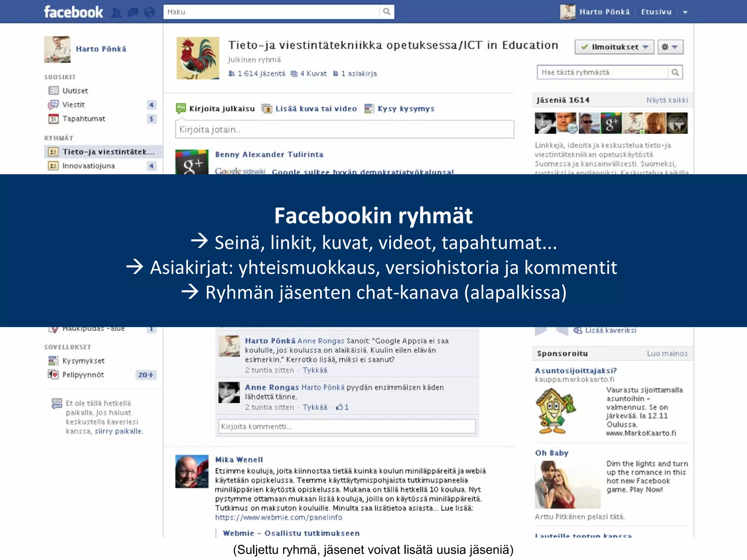Image resolution: width=747 pixels, height=560 pixels.
Task: Open Mika Wenell profile name
Action: 239,460
